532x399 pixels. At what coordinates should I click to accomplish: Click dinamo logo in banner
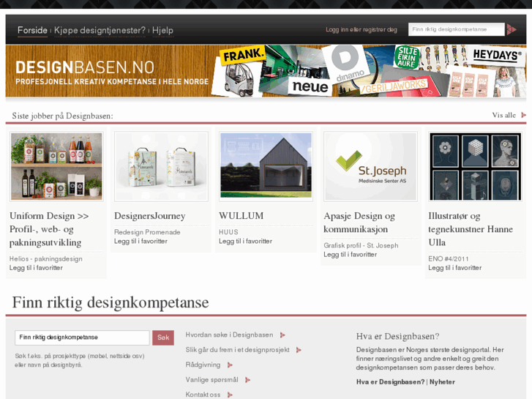point(347,64)
